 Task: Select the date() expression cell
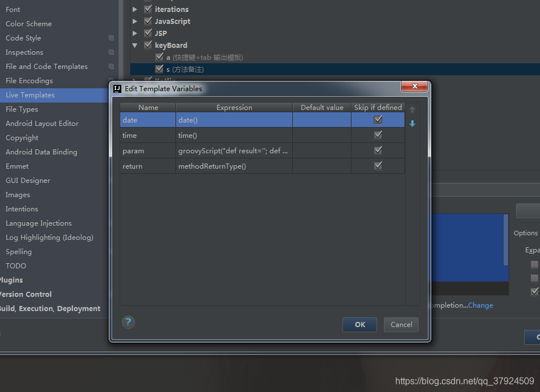coord(234,120)
